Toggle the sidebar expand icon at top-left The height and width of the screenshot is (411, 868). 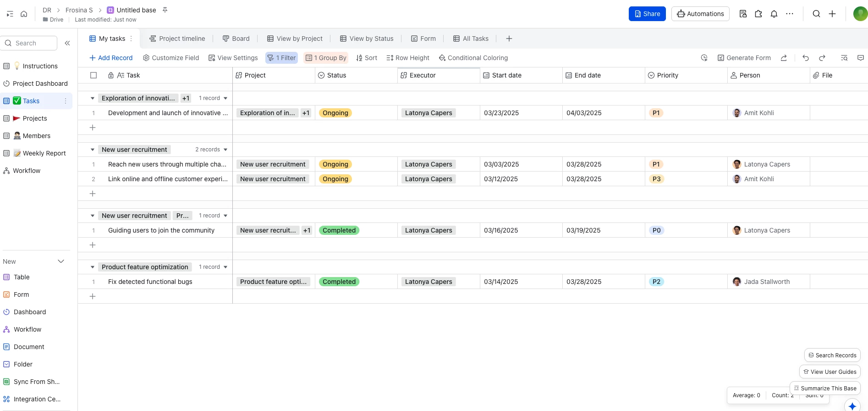pyautogui.click(x=10, y=14)
